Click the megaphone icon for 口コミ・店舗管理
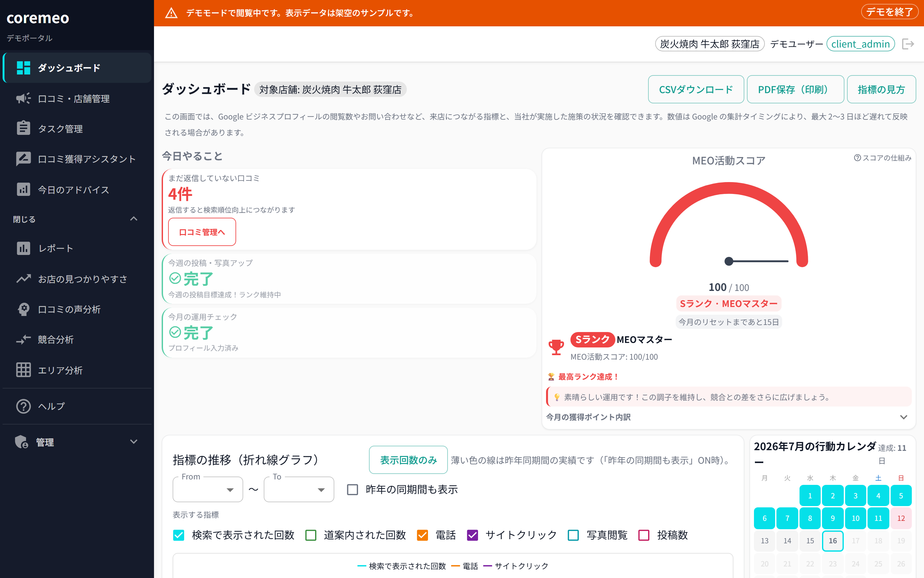This screenshot has height=578, width=924. pos(23,98)
